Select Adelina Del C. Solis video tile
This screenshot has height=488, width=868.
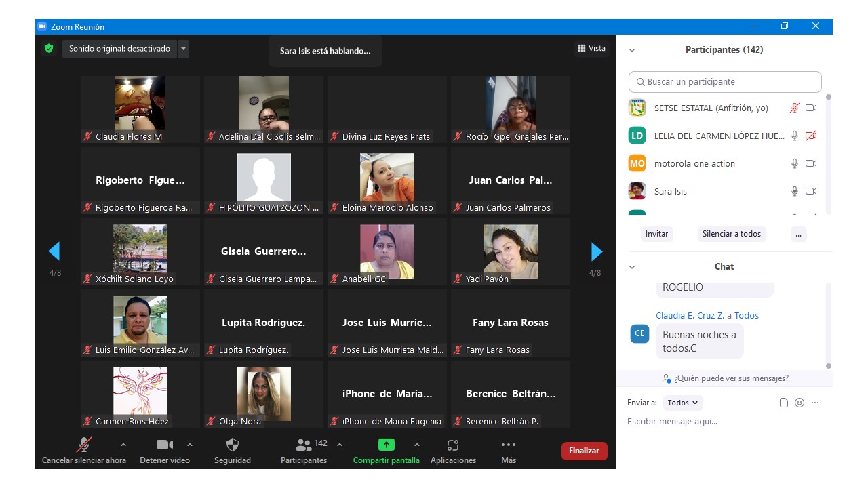click(264, 109)
